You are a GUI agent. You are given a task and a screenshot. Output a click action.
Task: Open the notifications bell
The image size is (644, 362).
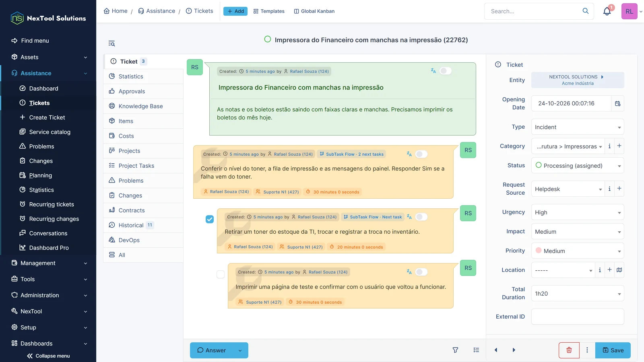[607, 11]
